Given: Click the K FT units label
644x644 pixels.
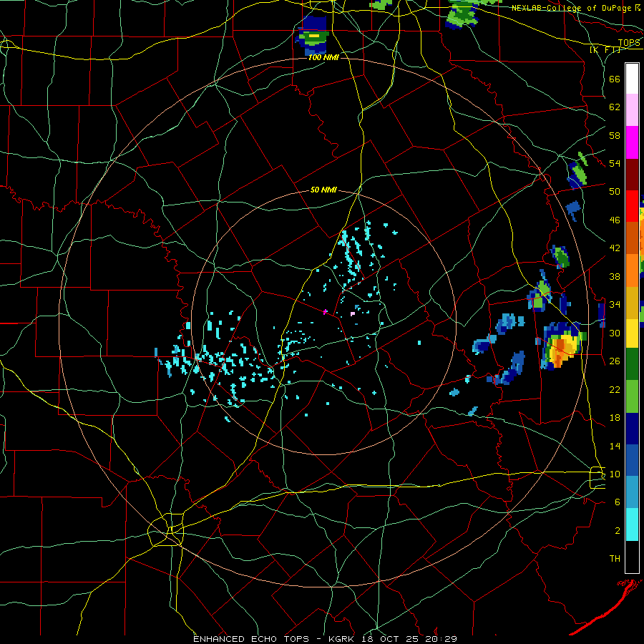Looking at the screenshot, I should [605, 50].
